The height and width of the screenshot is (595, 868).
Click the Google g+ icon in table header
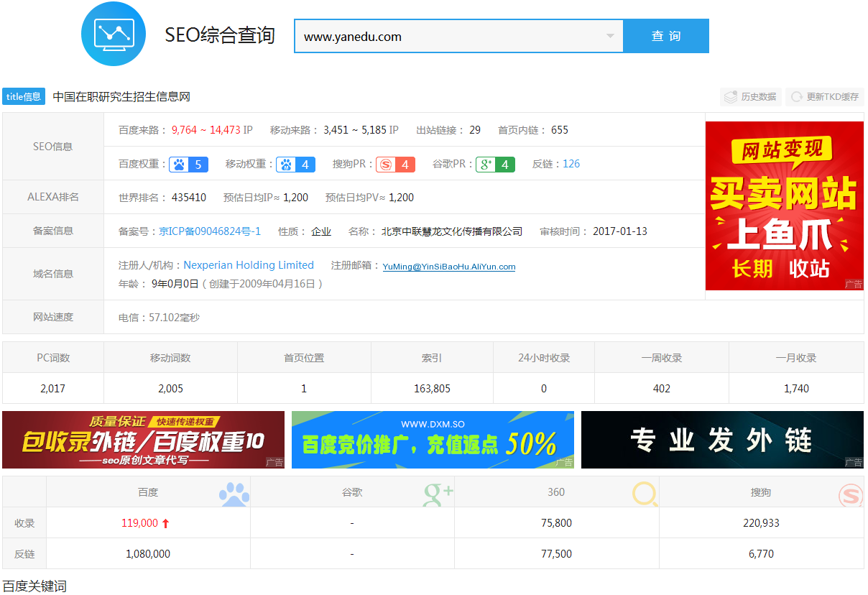pyautogui.click(x=438, y=494)
